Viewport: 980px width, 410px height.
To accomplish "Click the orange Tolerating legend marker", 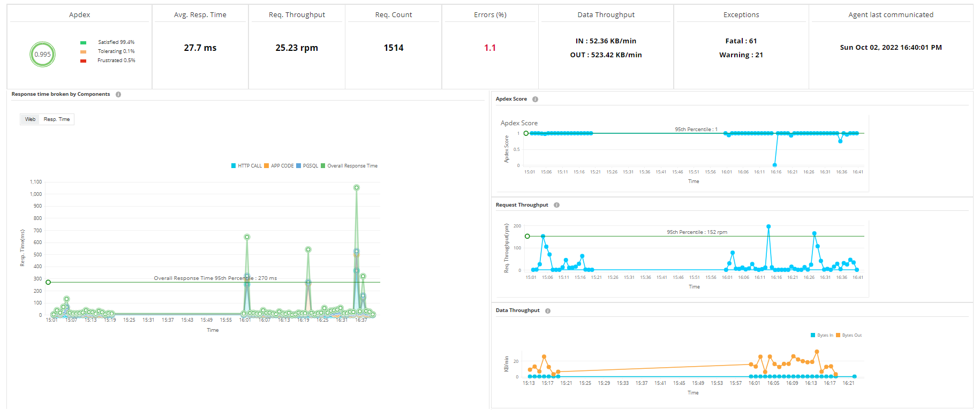I will pyautogui.click(x=83, y=52).
